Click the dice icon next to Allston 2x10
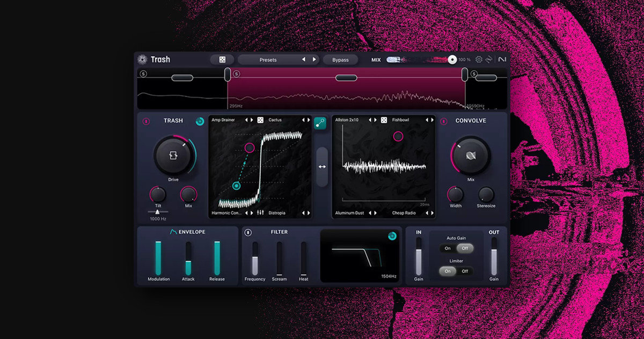644x339 pixels. (384, 120)
